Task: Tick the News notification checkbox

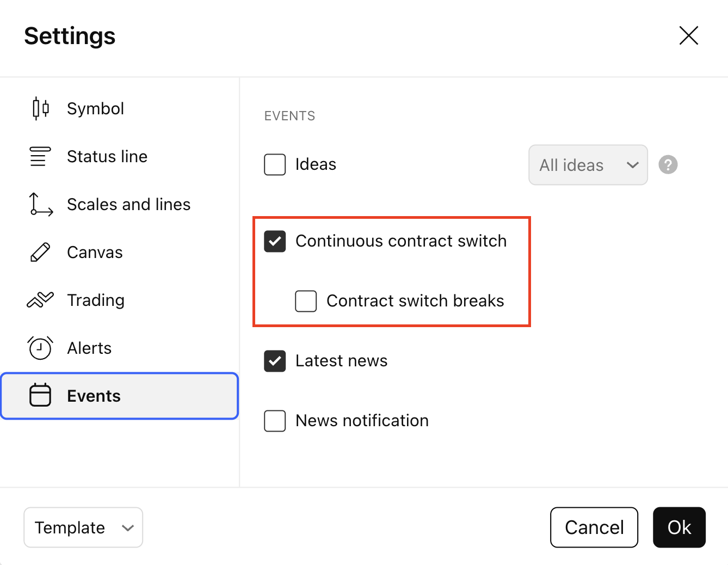Action: (x=275, y=421)
